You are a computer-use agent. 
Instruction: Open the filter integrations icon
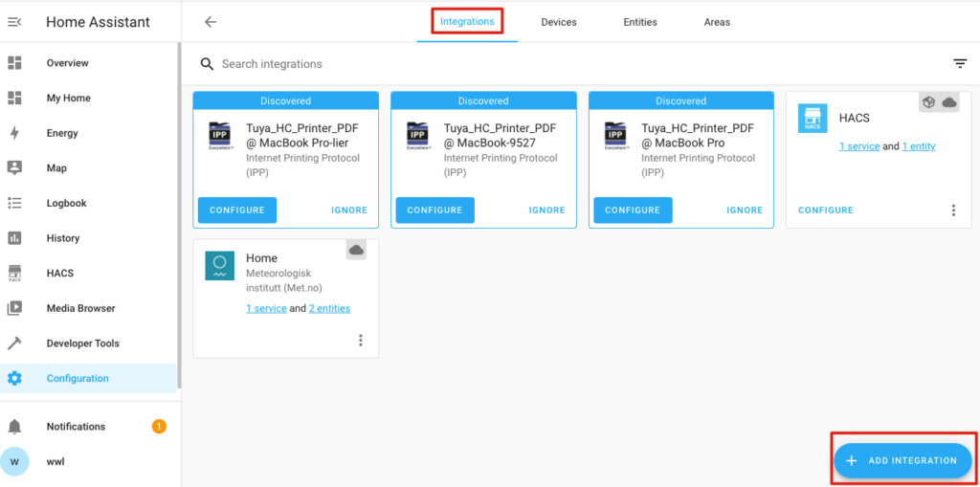[x=960, y=64]
